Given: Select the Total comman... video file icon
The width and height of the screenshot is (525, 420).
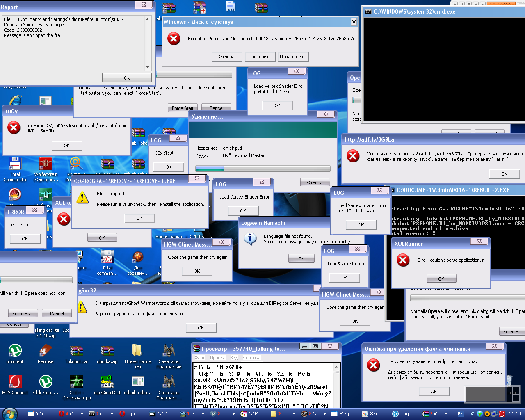Looking at the screenshot, I should pyautogui.click(x=107, y=263).
